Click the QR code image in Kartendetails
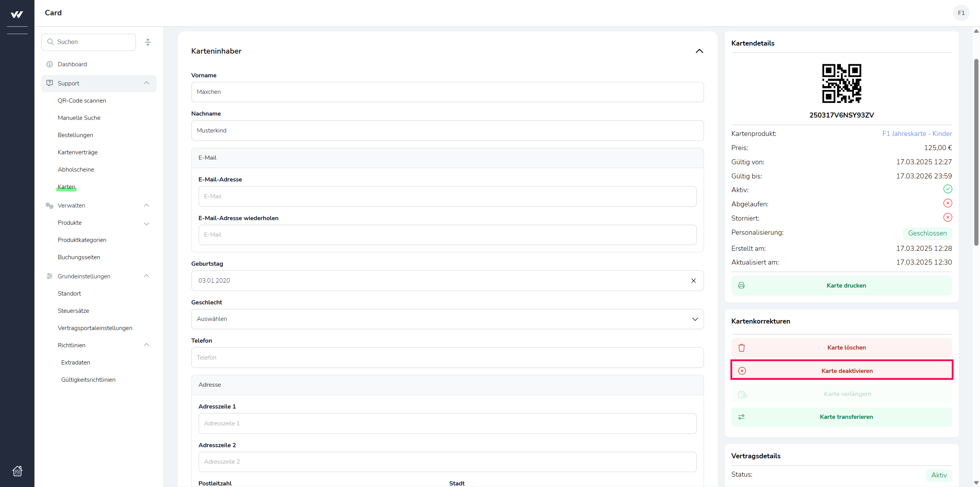The image size is (980, 487). pyautogui.click(x=841, y=83)
